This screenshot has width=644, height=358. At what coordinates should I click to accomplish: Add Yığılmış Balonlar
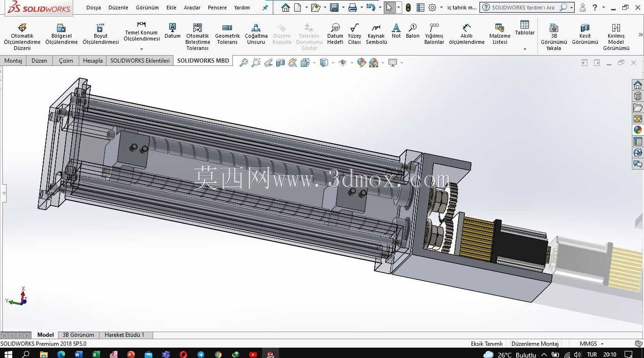(434, 34)
